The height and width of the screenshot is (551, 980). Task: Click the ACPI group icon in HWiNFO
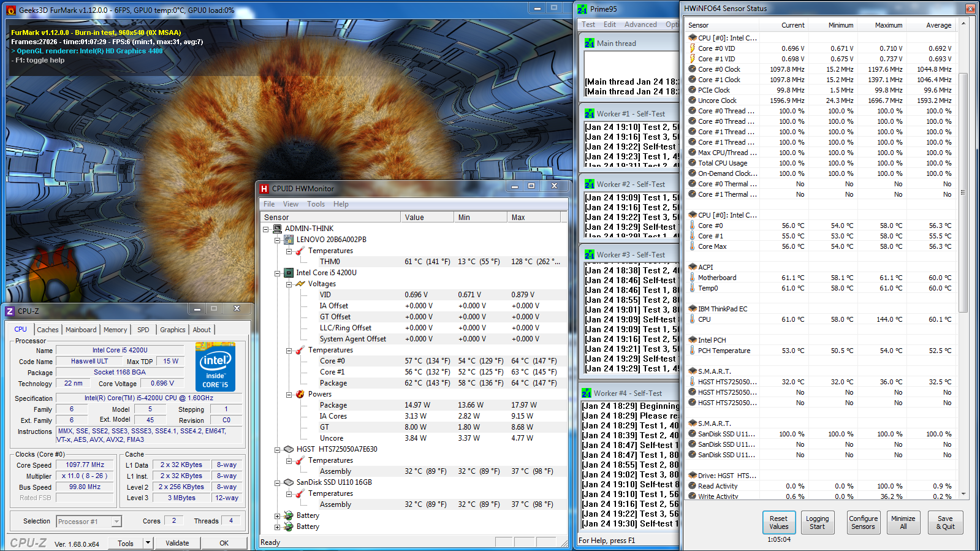[693, 267]
